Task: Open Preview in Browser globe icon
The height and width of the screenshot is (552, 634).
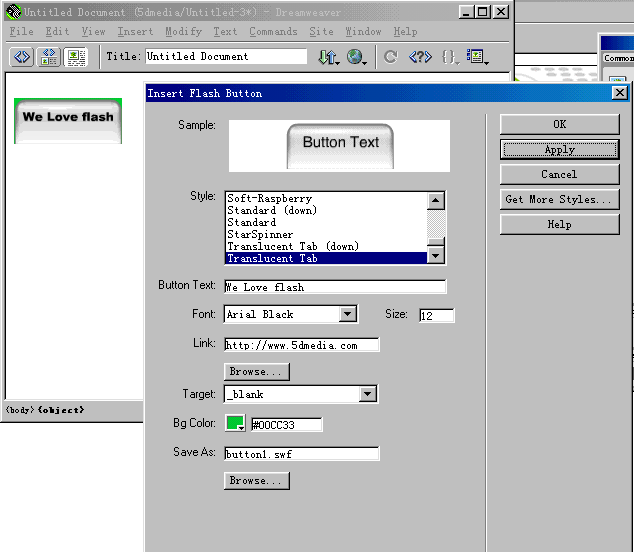Action: [356, 57]
